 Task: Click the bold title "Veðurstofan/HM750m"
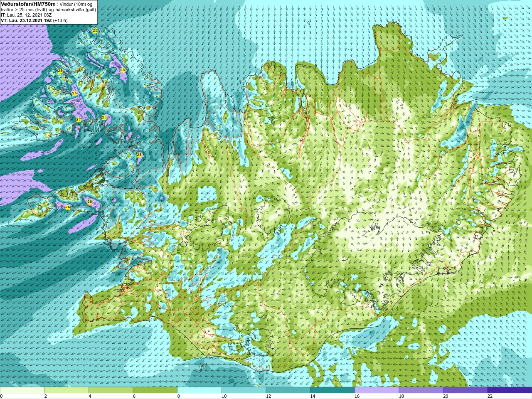[x=28, y=3]
